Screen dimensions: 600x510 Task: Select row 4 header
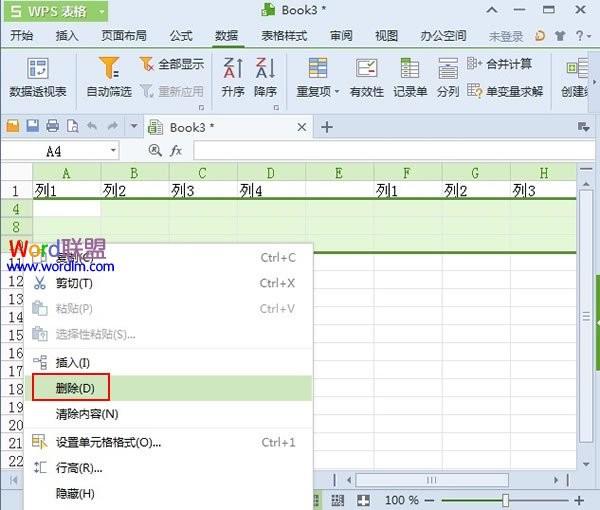click(x=16, y=209)
